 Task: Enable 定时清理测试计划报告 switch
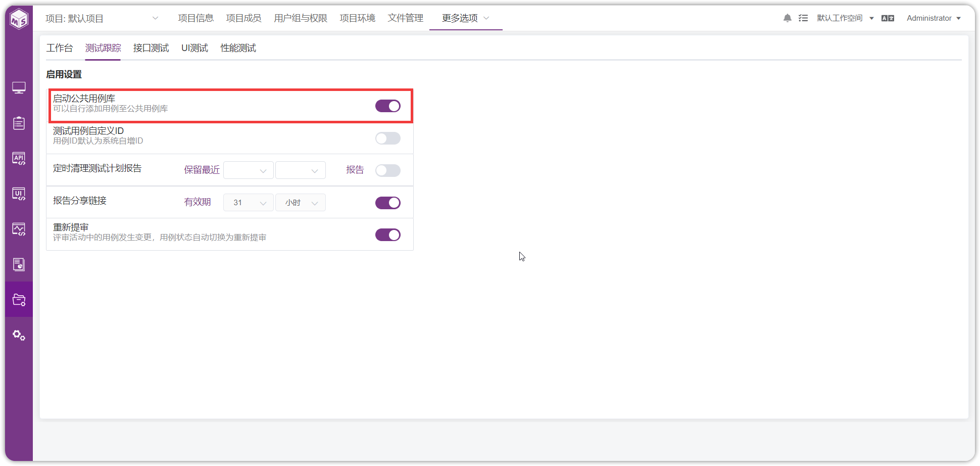tap(388, 171)
